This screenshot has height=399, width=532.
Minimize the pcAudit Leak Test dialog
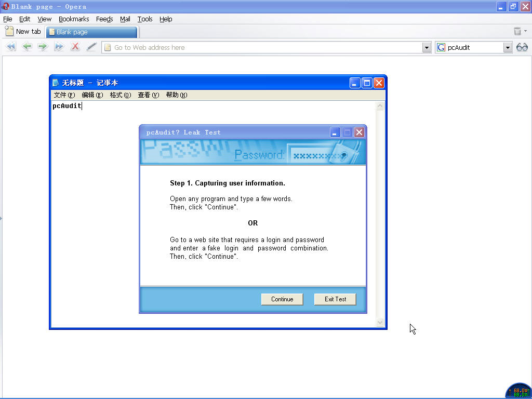(x=335, y=132)
